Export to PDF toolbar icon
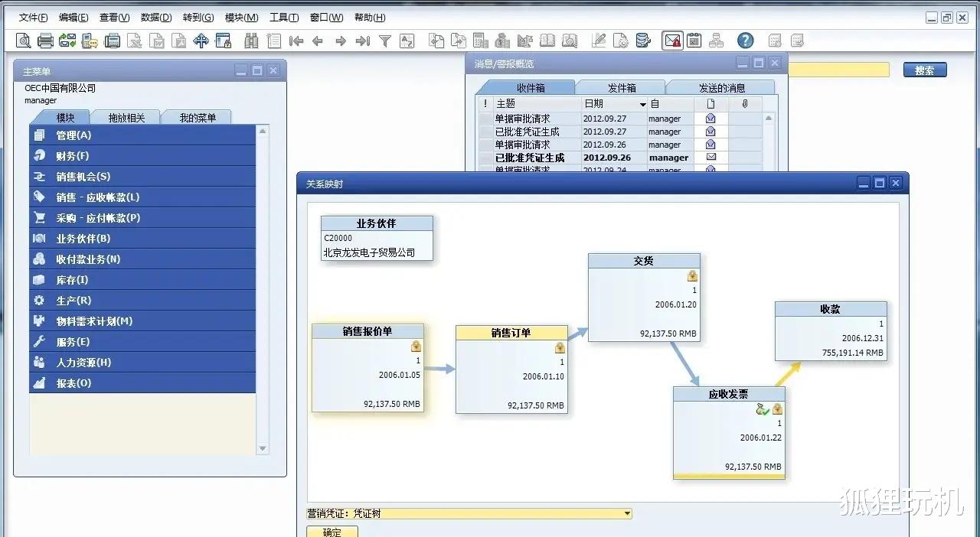 click(x=179, y=41)
